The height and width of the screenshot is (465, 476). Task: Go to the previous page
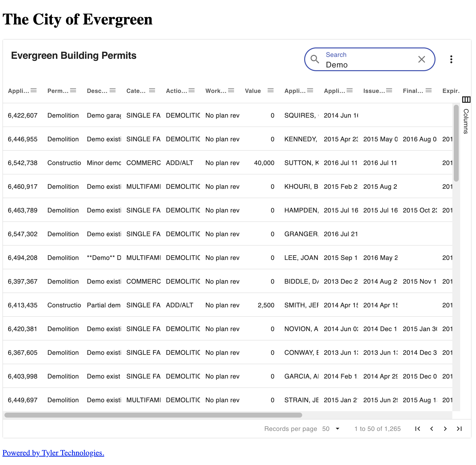pos(432,429)
